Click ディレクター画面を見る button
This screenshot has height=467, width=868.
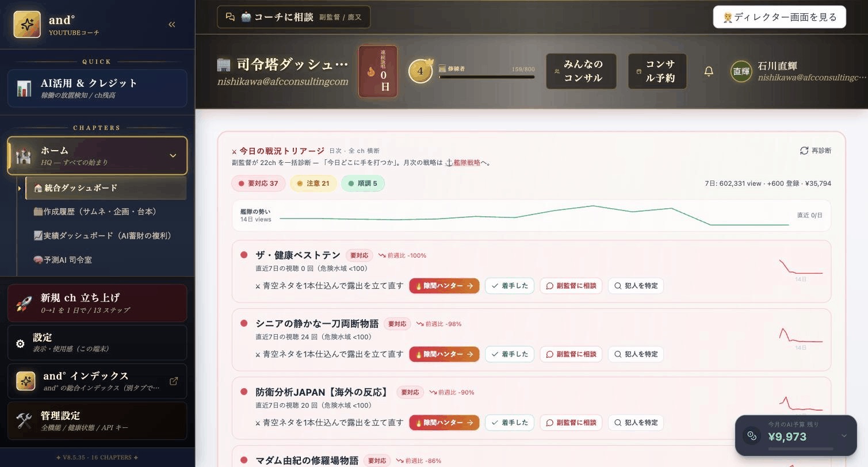pos(779,17)
